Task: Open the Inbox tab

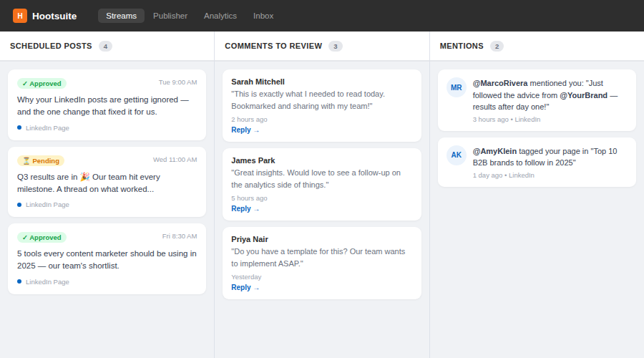Action: [x=263, y=16]
